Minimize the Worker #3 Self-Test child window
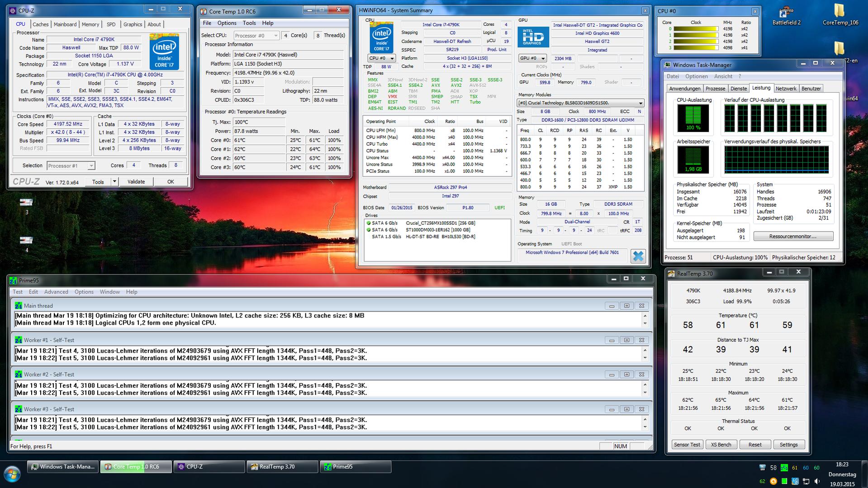This screenshot has width=868, height=488. 612,409
